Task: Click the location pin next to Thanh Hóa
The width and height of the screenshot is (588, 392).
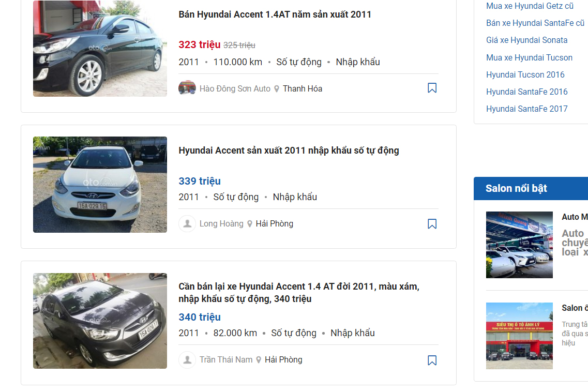Action: [278, 88]
